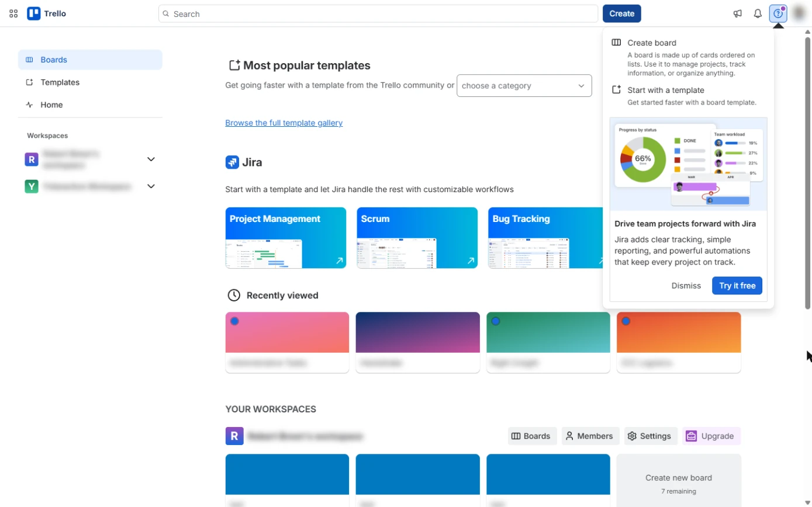This screenshot has height=507, width=812.
Task: Open workspace Boards button
Action: point(531,436)
